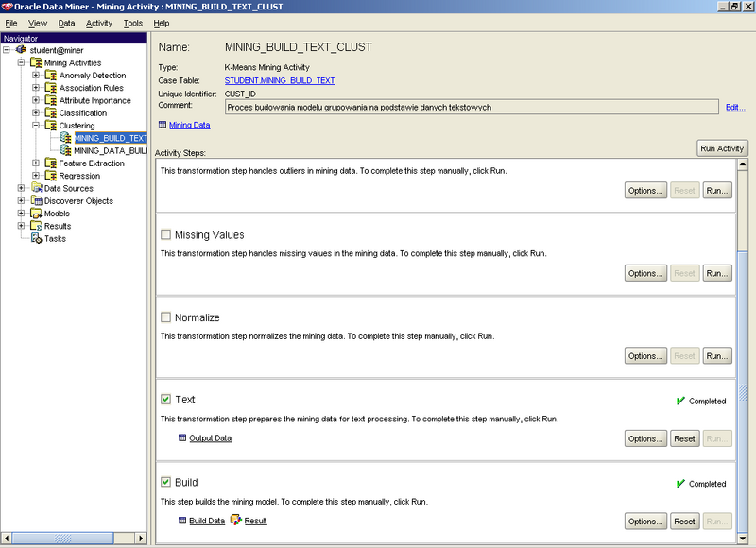Click the Models icon in navigator
Viewport: 756px width, 548px height.
36,214
